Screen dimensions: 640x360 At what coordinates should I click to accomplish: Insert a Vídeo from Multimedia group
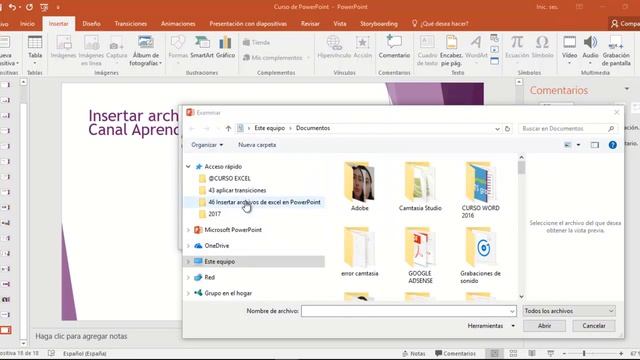point(569,50)
